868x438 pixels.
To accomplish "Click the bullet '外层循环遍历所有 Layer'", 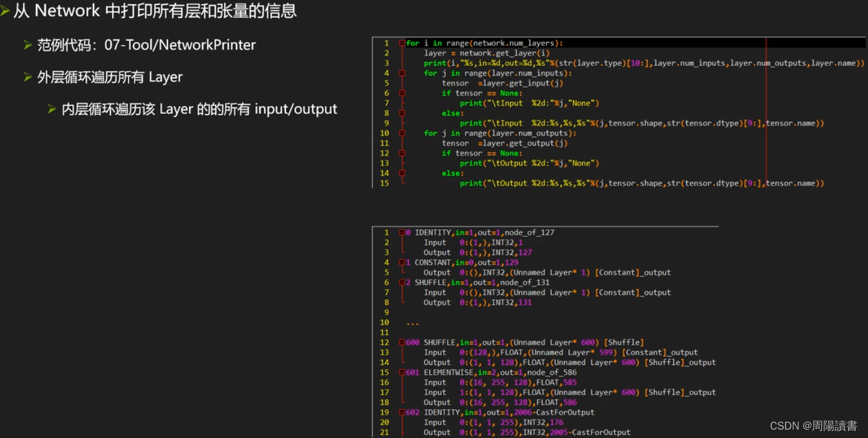I will pos(110,77).
